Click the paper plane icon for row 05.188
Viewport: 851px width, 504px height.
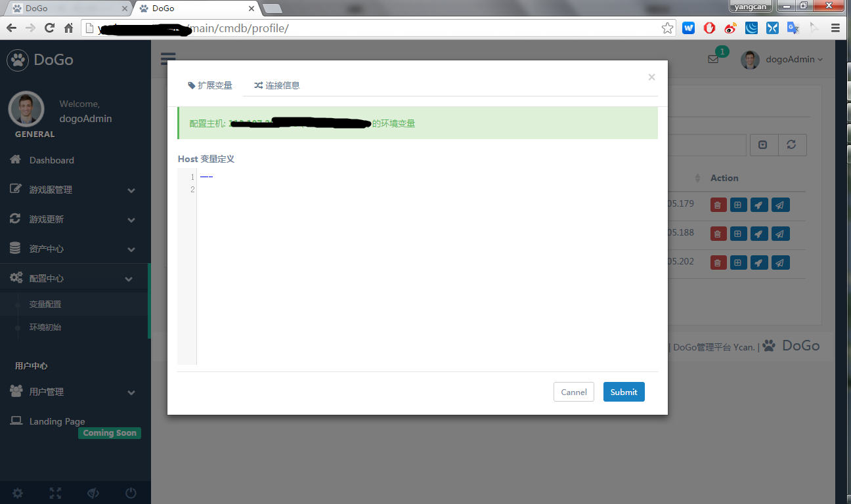(x=780, y=234)
